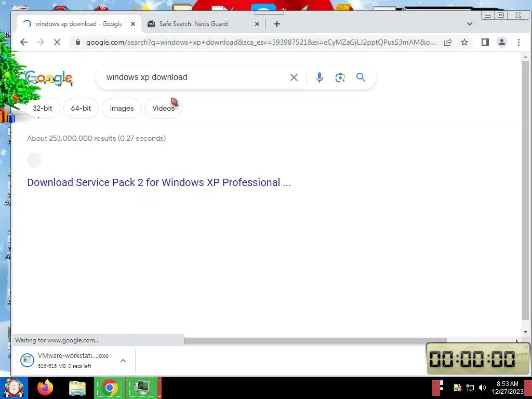Select the Images results filter
This screenshot has height=399, width=532.
[122, 108]
